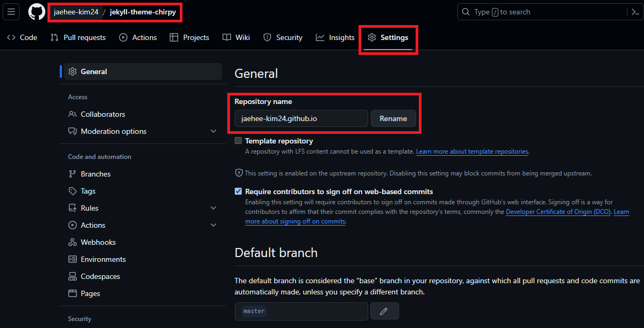This screenshot has height=328, width=644.
Task: Open the command palette icon
Action: pos(635,12)
